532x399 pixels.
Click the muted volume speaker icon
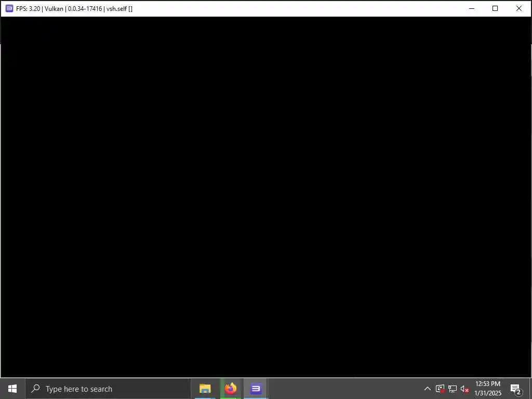(465, 389)
